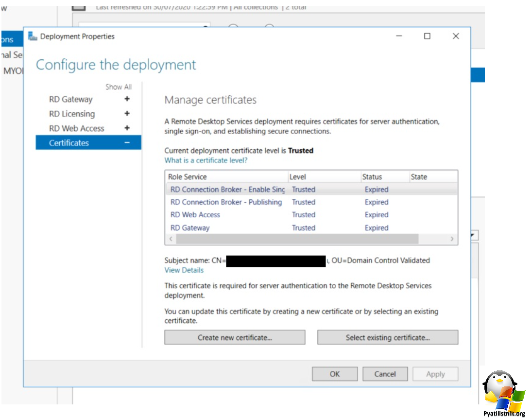The width and height of the screenshot is (532, 418).
Task: Select the RD Web Access certificate row
Action: [x=311, y=215]
